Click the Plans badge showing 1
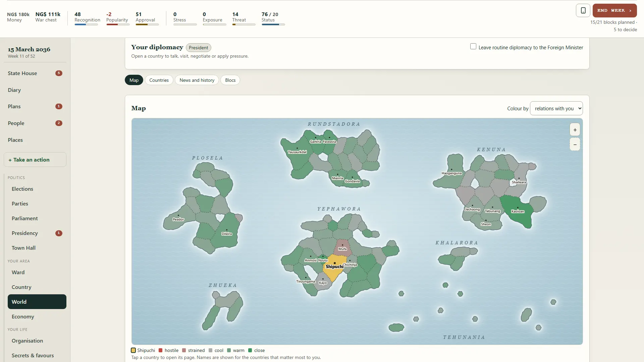644x362 pixels. pos(59,106)
